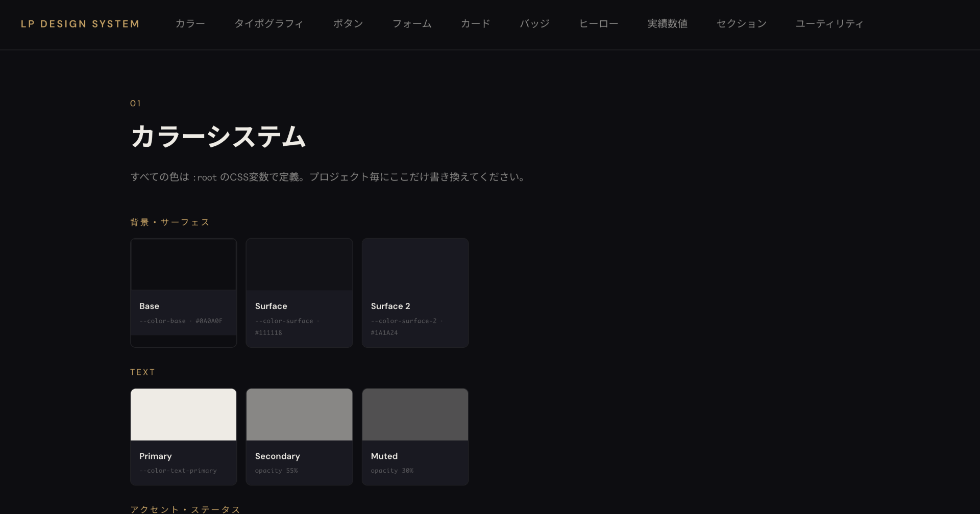Click the 背景・サーフェス subheading
Image resolution: width=980 pixels, height=514 pixels.
coord(170,222)
